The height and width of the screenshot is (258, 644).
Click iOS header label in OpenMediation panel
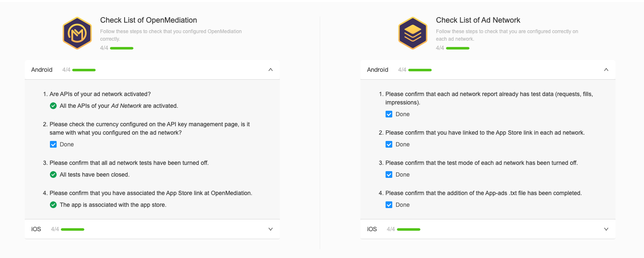pos(36,229)
